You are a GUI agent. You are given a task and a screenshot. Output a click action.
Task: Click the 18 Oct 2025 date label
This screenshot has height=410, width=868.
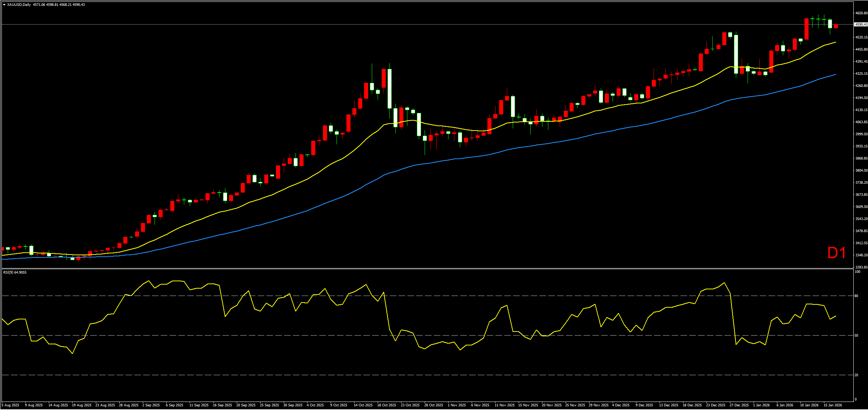coord(387,405)
